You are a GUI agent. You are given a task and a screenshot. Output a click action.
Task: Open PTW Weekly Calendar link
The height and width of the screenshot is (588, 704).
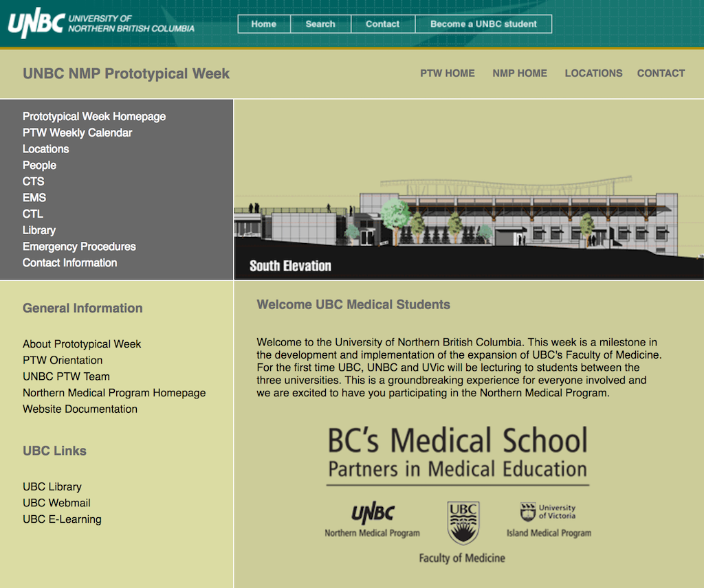click(x=77, y=133)
